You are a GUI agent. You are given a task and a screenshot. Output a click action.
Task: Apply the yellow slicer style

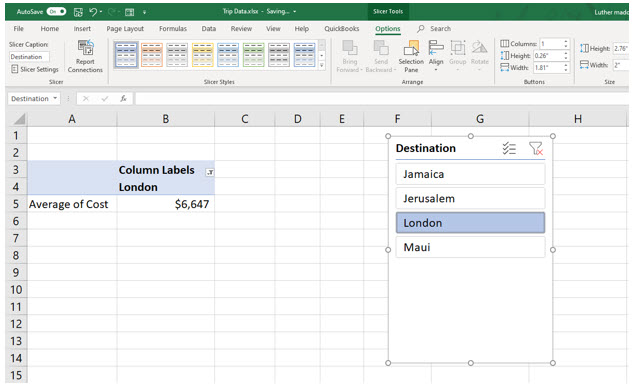(x=203, y=55)
